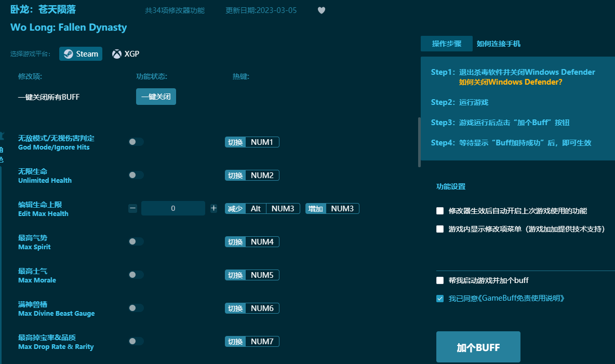Select the XGP platform option

click(126, 53)
